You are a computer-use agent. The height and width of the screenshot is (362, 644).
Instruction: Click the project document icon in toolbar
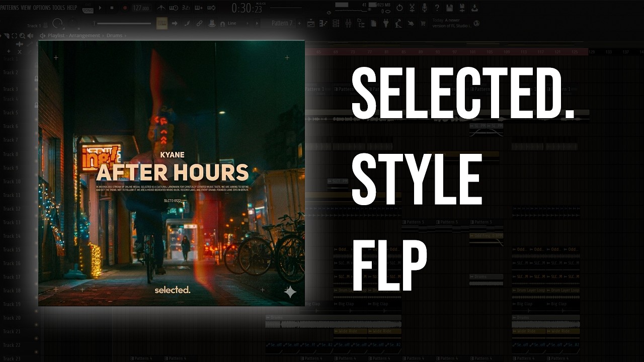374,24
